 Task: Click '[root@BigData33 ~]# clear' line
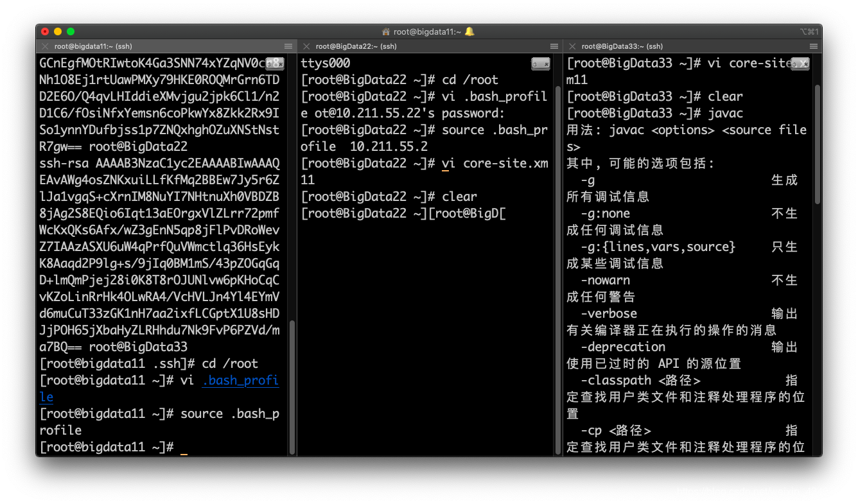655,97
